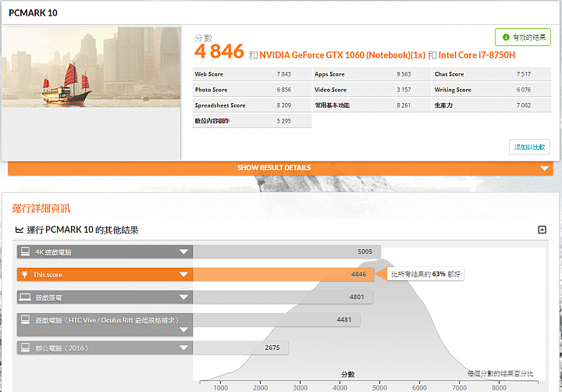
Task: Click the 4801 gaming laptop bar
Action: (283, 298)
